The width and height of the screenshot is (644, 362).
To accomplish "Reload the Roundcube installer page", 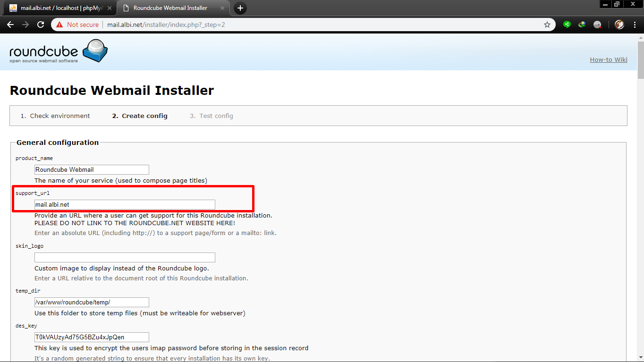I will 41,25.
